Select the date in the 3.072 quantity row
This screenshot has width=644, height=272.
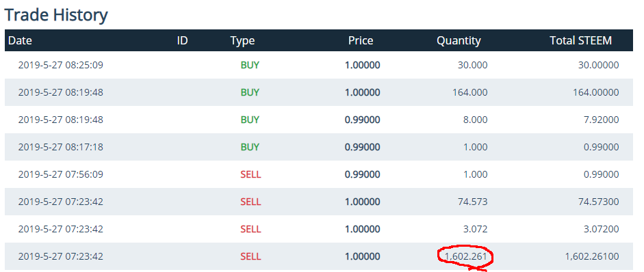pyautogui.click(x=61, y=229)
